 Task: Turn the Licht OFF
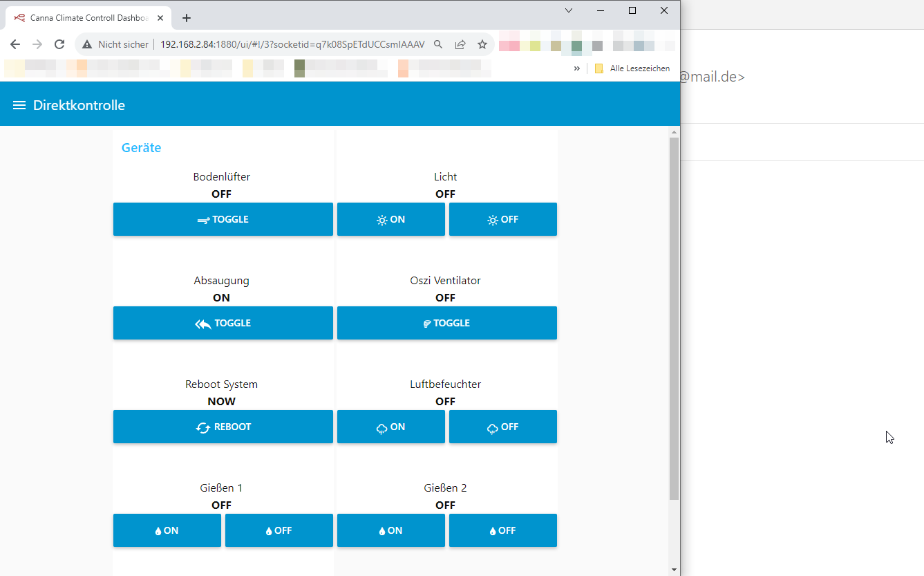(x=503, y=219)
